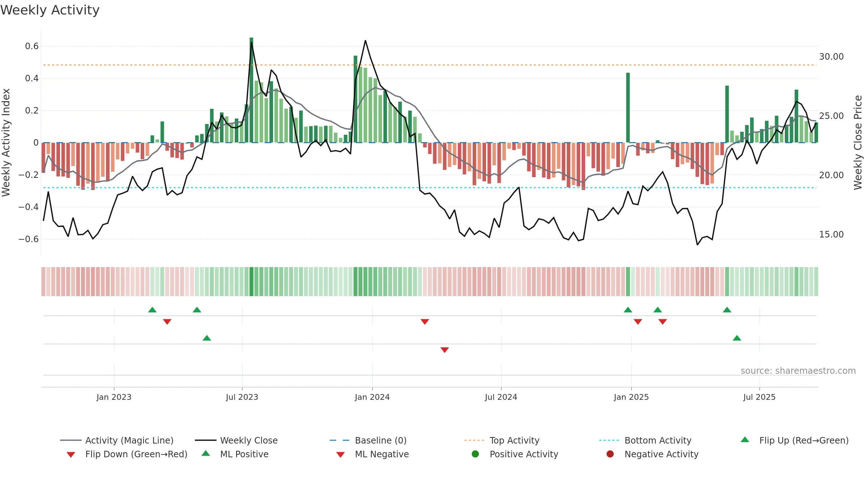868x488 pixels.
Task: Click the ML Positive triangle near late May 2025
Action: point(737,338)
